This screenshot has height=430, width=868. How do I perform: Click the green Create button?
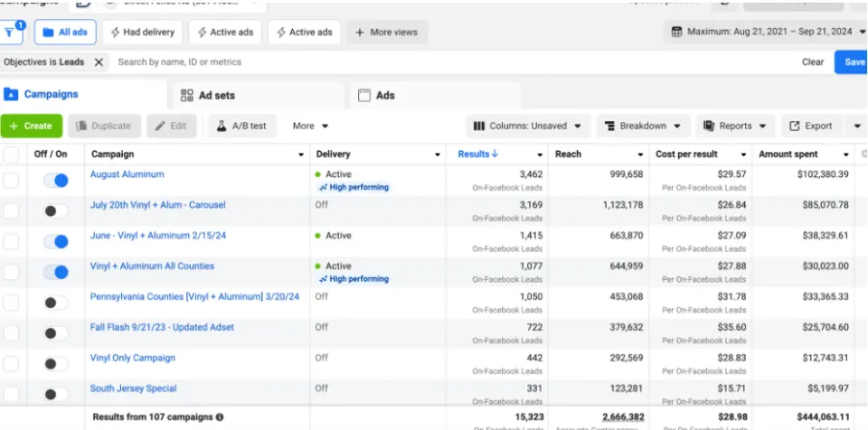(x=31, y=126)
